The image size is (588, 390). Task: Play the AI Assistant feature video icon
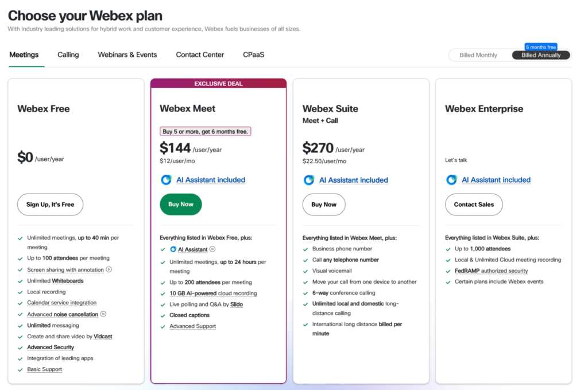tap(212, 249)
